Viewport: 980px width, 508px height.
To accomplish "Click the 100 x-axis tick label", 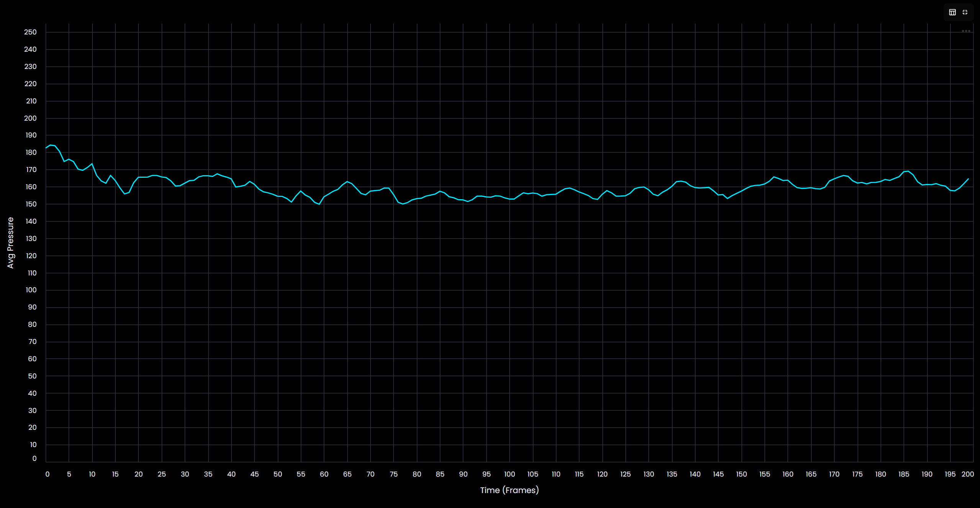I will click(x=509, y=474).
